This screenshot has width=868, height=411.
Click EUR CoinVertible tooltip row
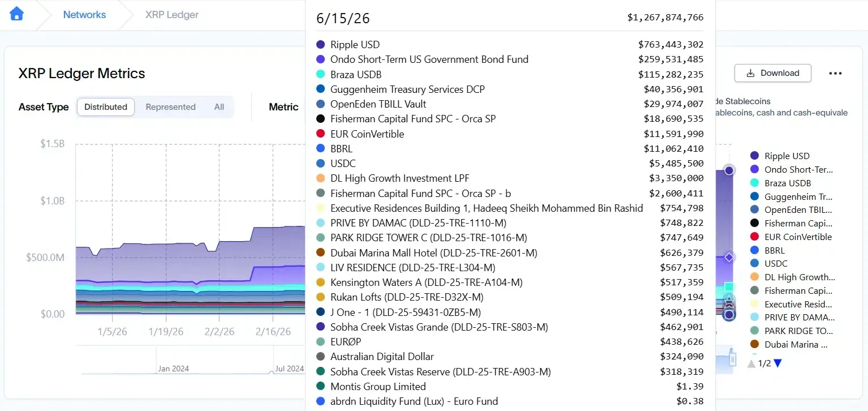coord(510,134)
